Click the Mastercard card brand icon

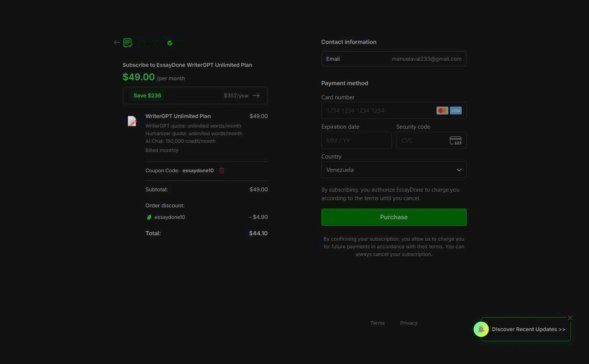(x=442, y=110)
